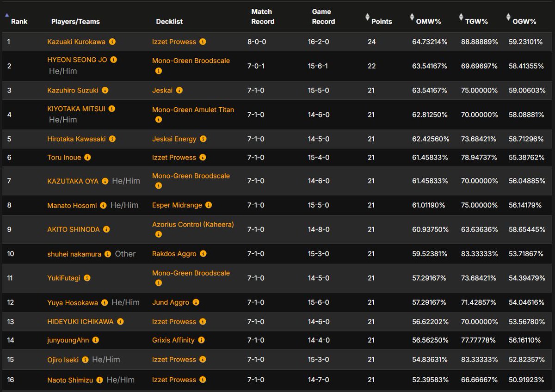The image size is (555, 392).
Task: Open the info icon next to HYEON SEONG JO
Action: [114, 60]
